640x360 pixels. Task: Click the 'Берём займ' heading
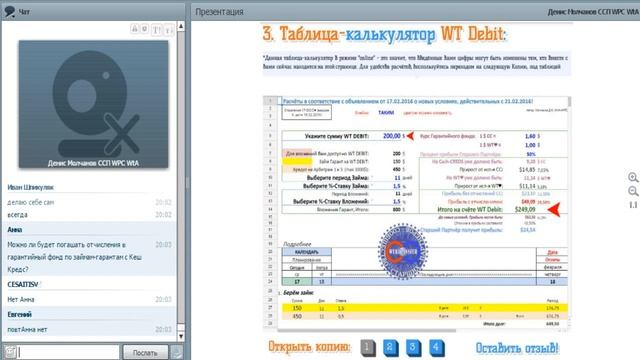(x=298, y=293)
